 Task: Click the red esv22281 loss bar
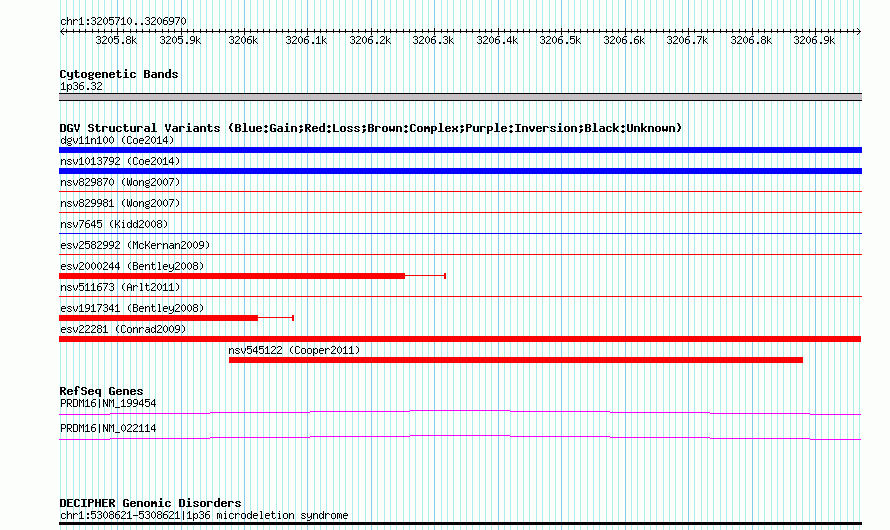[460, 339]
